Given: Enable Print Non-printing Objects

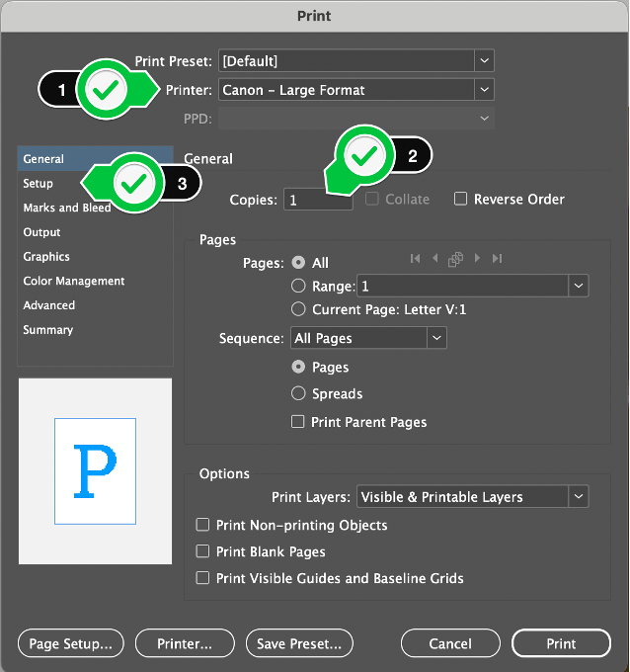Looking at the screenshot, I should point(202,525).
